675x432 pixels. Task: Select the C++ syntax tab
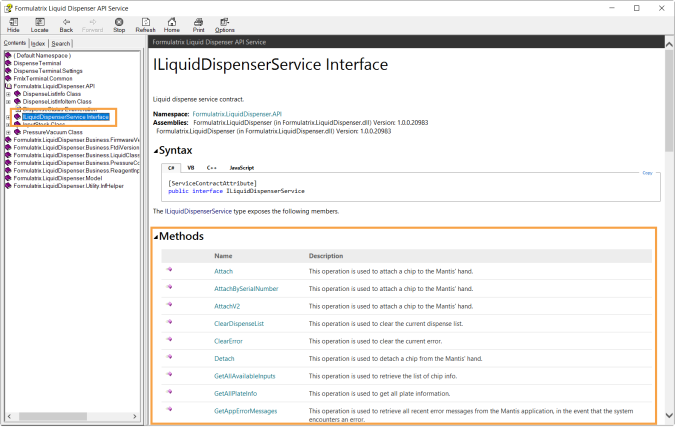click(x=211, y=168)
